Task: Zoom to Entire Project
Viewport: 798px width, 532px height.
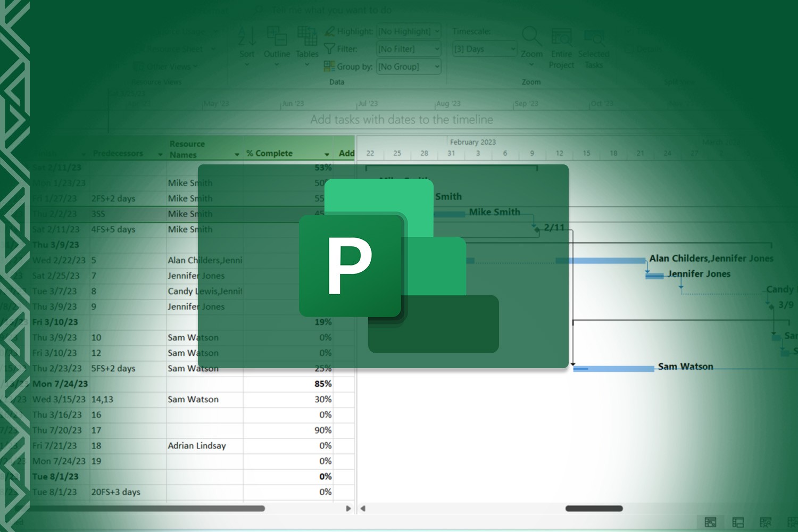Action: click(561, 48)
